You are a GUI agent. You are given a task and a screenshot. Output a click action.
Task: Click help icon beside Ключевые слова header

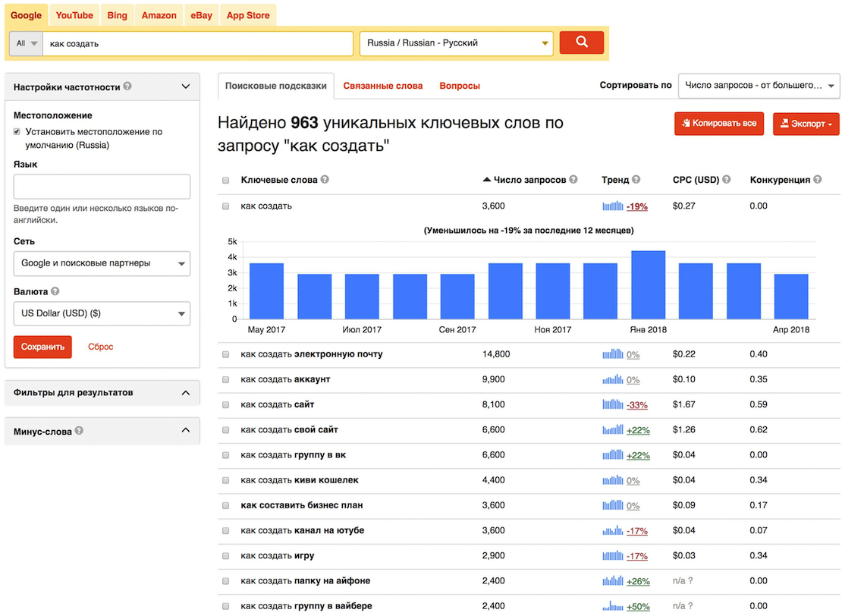(x=324, y=180)
